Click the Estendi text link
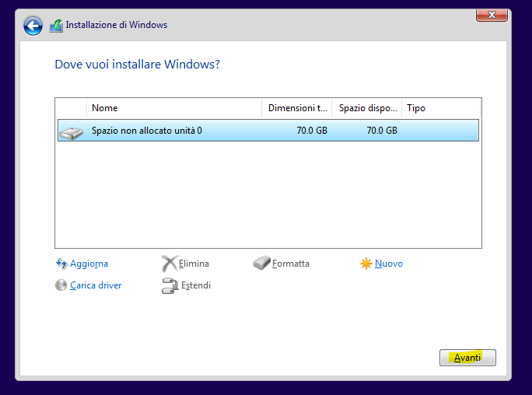Viewport: 532px width, 395px height. 196,285
